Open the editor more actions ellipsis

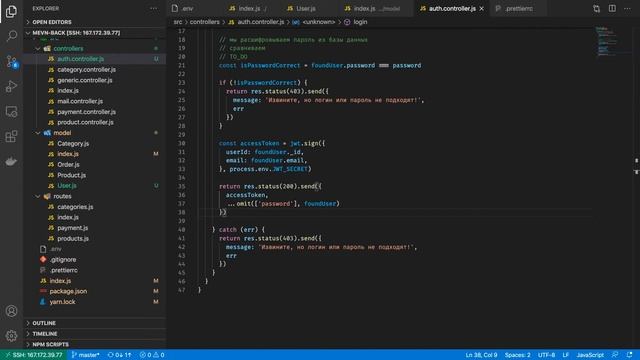coord(627,8)
